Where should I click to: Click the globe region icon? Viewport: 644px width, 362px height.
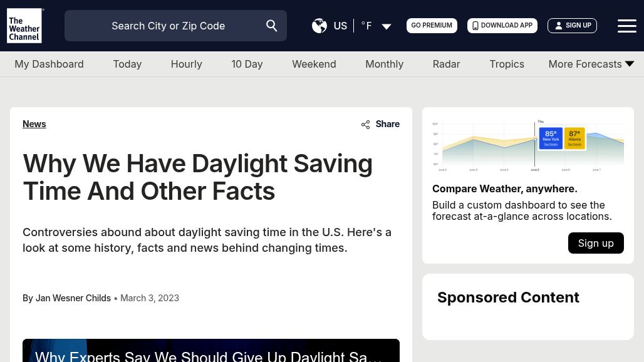[319, 26]
